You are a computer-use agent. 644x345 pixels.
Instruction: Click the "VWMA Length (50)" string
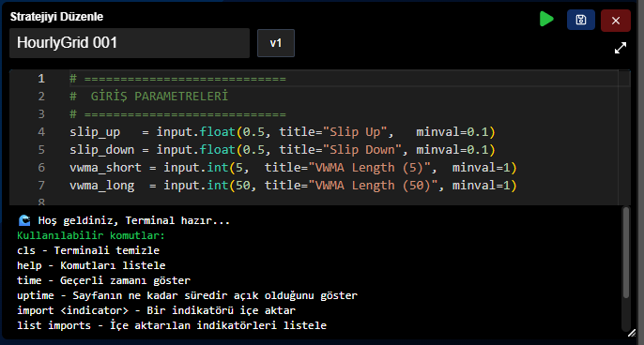pyautogui.click(x=373, y=186)
